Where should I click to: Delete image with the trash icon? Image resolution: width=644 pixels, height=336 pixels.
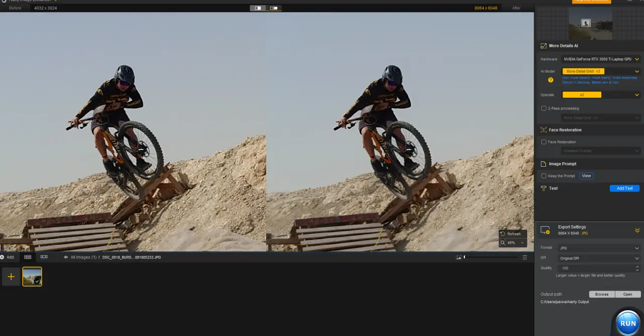(x=525, y=257)
